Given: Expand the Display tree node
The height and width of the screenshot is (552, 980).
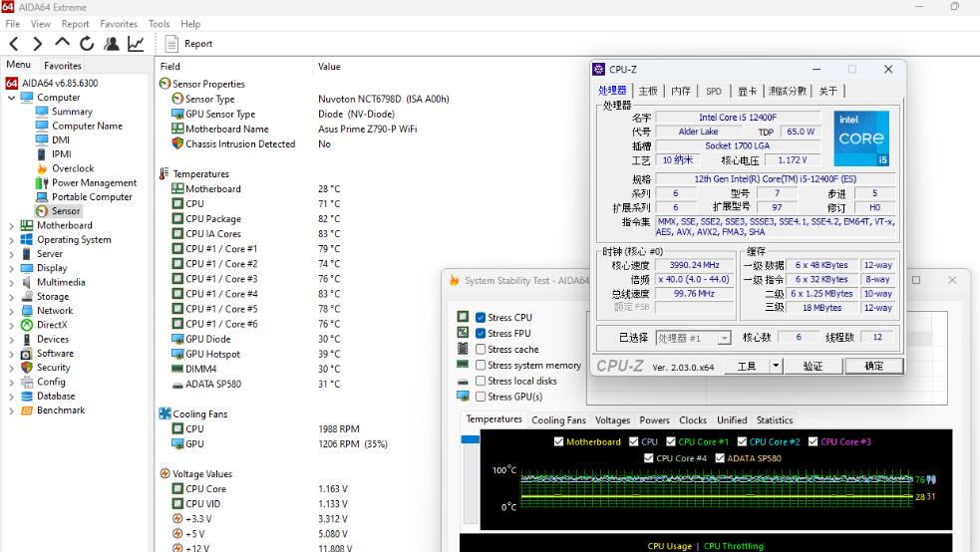Looking at the screenshot, I should [11, 268].
